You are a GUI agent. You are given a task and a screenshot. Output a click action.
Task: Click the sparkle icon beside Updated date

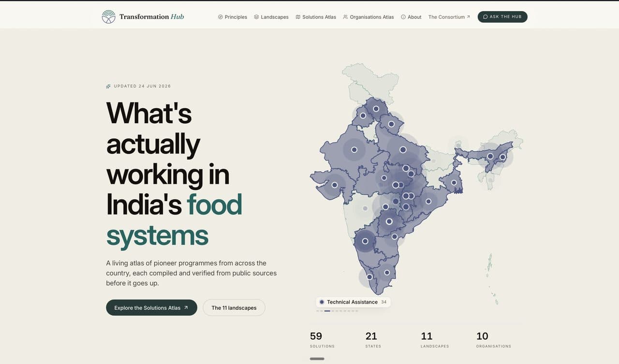pos(108,86)
